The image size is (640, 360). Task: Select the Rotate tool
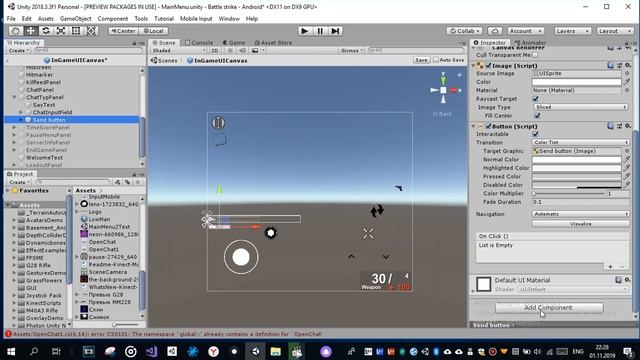46,31
